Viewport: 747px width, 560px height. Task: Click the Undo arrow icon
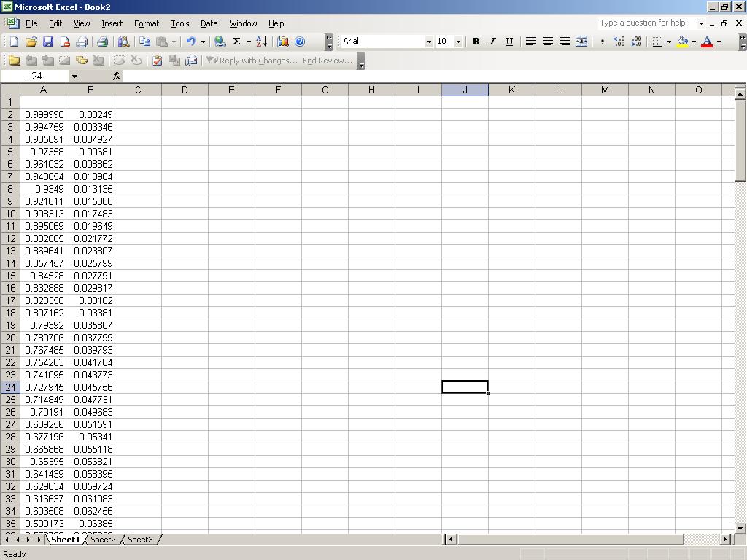pyautogui.click(x=190, y=42)
